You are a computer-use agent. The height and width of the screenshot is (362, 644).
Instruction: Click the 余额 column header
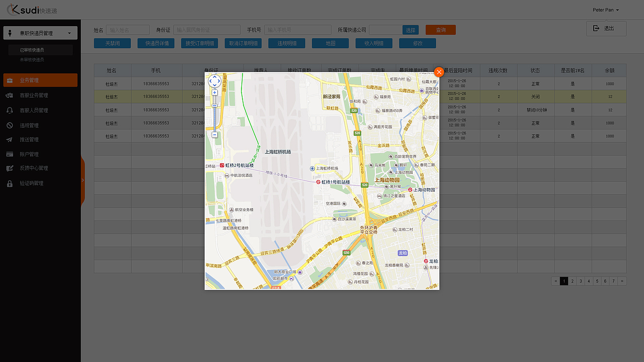610,70
